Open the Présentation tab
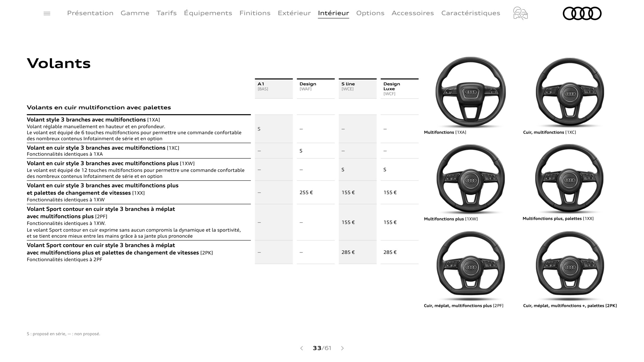The height and width of the screenshot is (362, 644). (90, 13)
